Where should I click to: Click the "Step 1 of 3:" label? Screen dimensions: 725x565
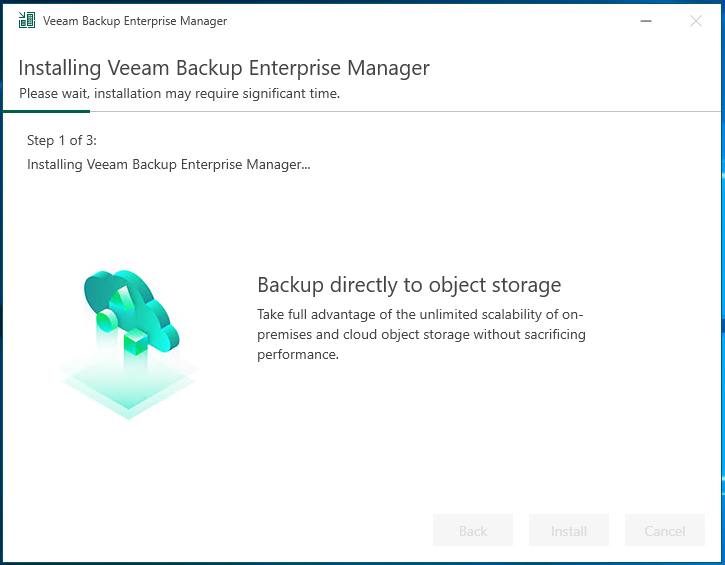62,140
